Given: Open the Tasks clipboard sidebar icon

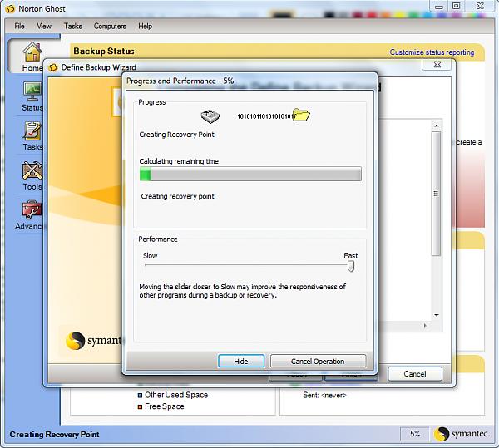Looking at the screenshot, I should tap(32, 131).
